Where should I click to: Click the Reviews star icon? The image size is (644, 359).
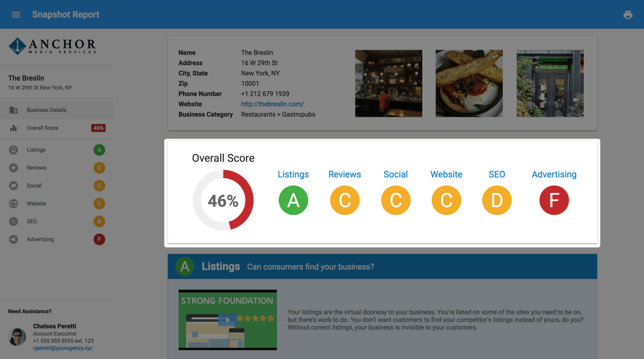click(13, 168)
